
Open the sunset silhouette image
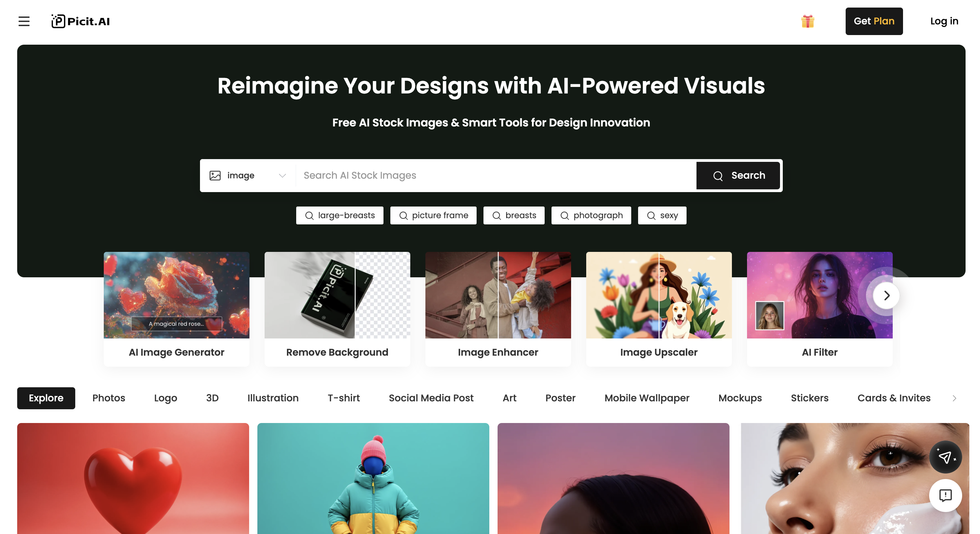coord(613,478)
